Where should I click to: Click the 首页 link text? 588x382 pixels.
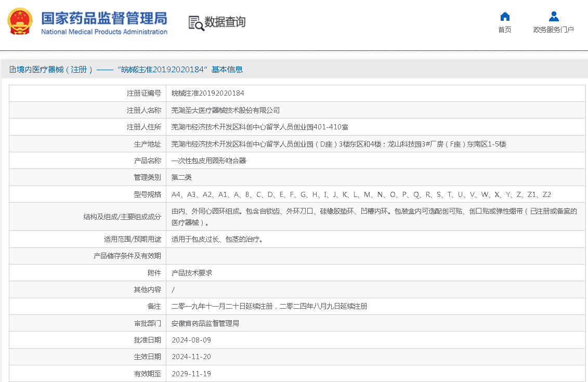tap(505, 30)
